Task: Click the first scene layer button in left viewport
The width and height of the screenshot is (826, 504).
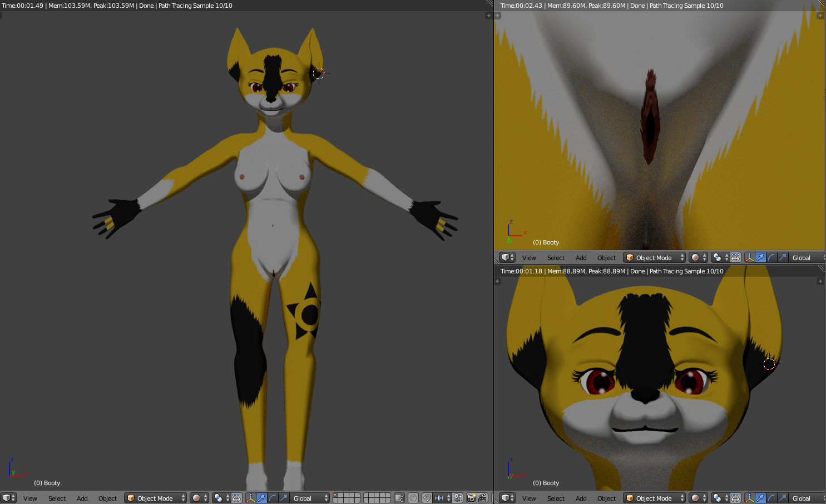Action: tap(336, 495)
